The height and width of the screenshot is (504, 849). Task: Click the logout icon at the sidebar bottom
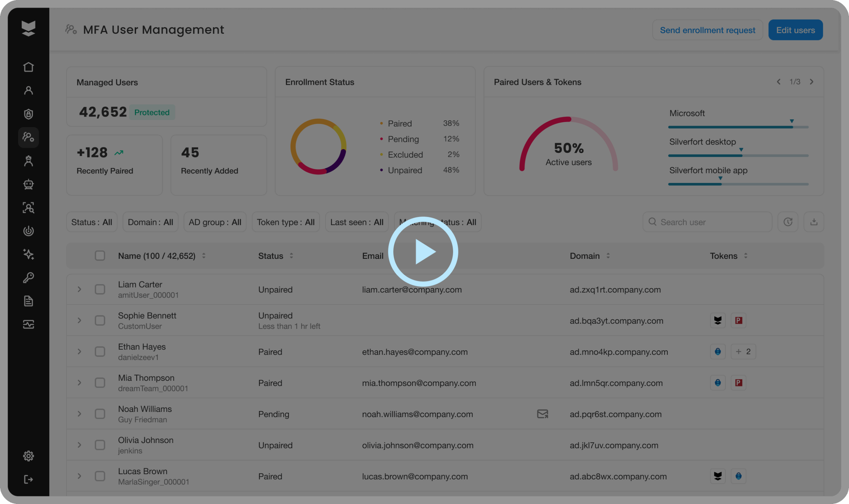[x=29, y=479]
